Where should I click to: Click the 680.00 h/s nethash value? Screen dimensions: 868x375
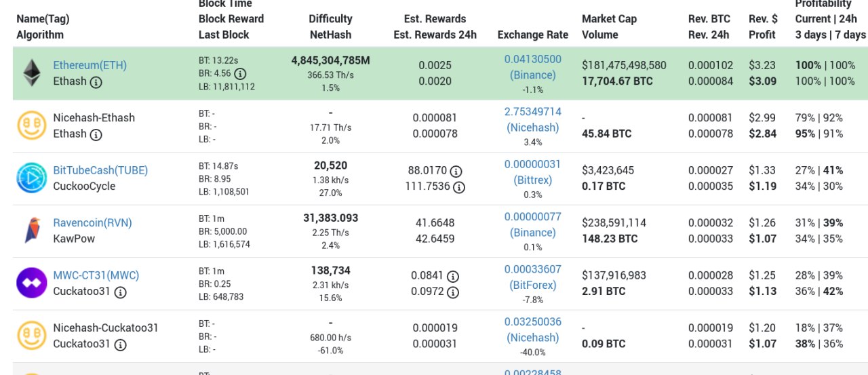click(x=331, y=337)
